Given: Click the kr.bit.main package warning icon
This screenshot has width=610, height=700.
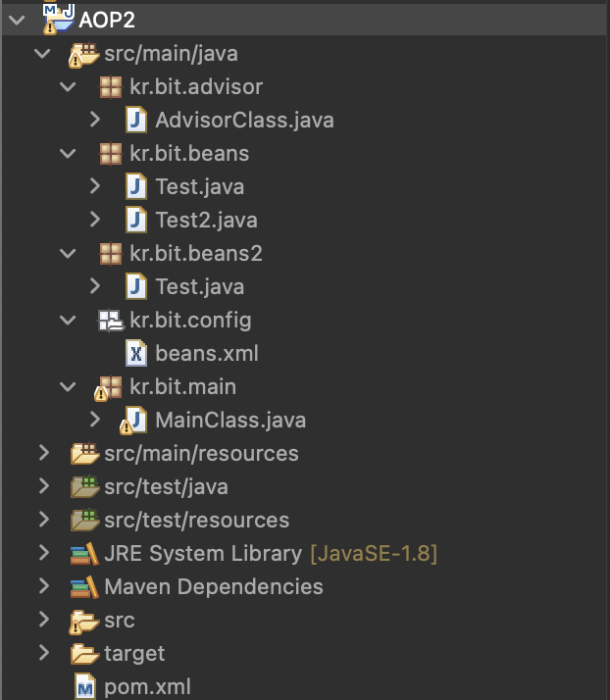Looking at the screenshot, I should tap(108, 388).
